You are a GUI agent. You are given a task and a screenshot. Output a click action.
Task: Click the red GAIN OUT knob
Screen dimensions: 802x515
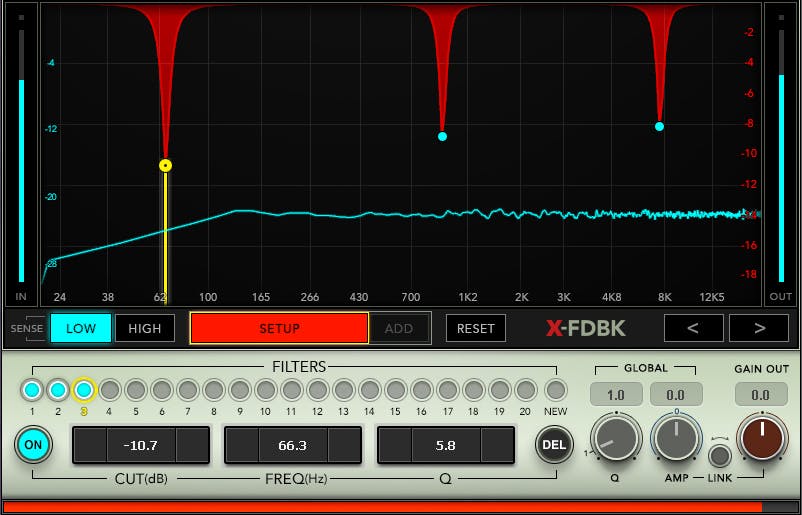click(x=761, y=439)
